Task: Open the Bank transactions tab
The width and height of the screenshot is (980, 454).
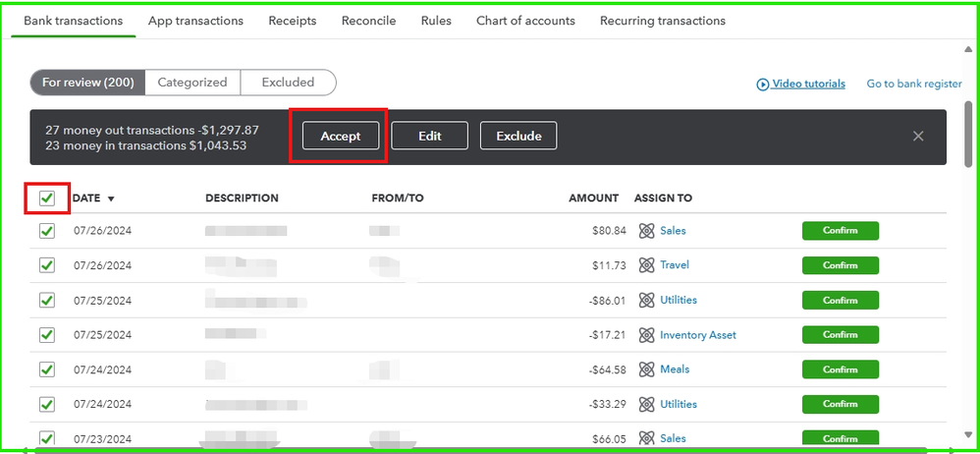Action: pos(73,21)
